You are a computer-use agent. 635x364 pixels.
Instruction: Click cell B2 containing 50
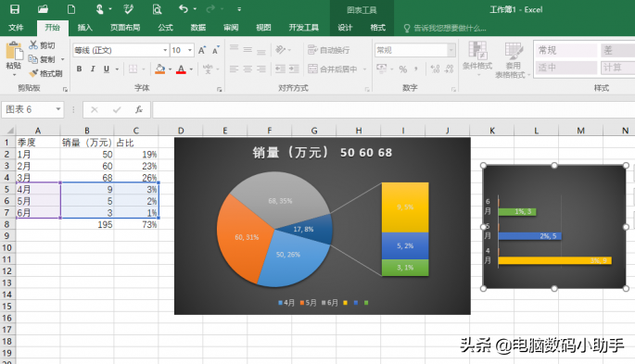click(87, 155)
